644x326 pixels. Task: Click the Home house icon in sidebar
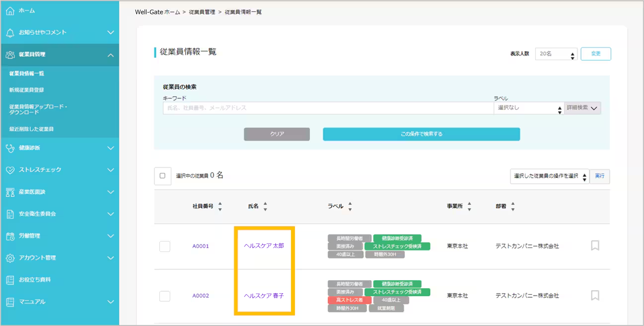[x=10, y=11]
